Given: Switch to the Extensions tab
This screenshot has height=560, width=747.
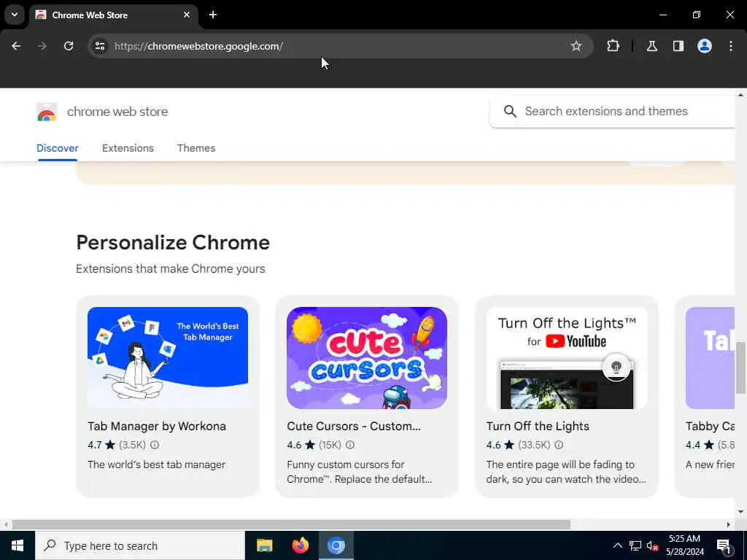Looking at the screenshot, I should (x=128, y=148).
